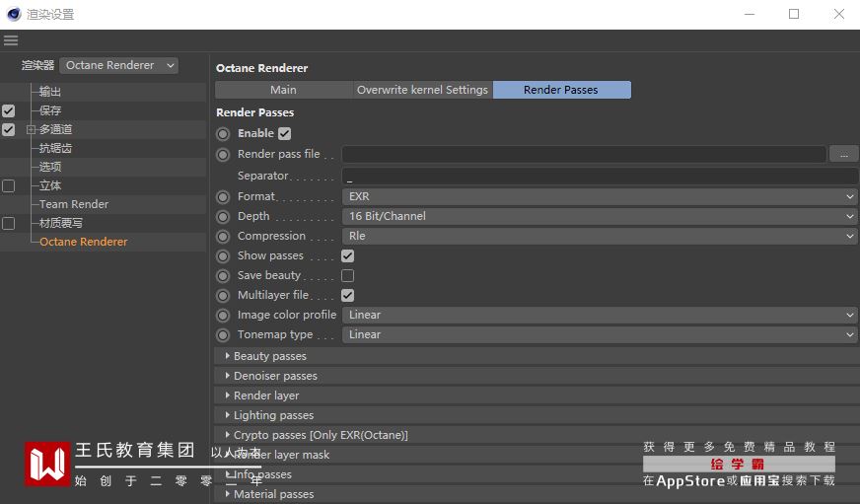Open the hamburger menu icon

pyautogui.click(x=11, y=40)
